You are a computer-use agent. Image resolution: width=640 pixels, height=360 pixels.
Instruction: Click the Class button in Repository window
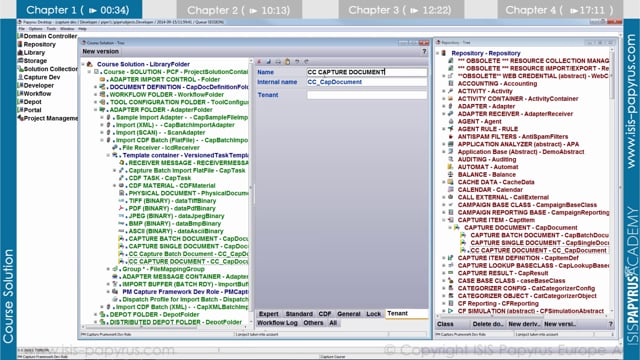[x=445, y=324]
